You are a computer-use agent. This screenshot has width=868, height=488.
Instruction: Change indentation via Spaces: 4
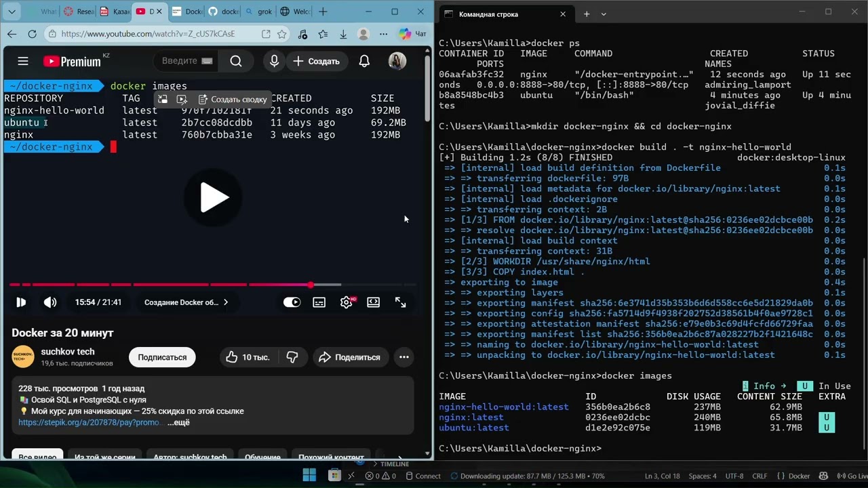[x=703, y=476]
